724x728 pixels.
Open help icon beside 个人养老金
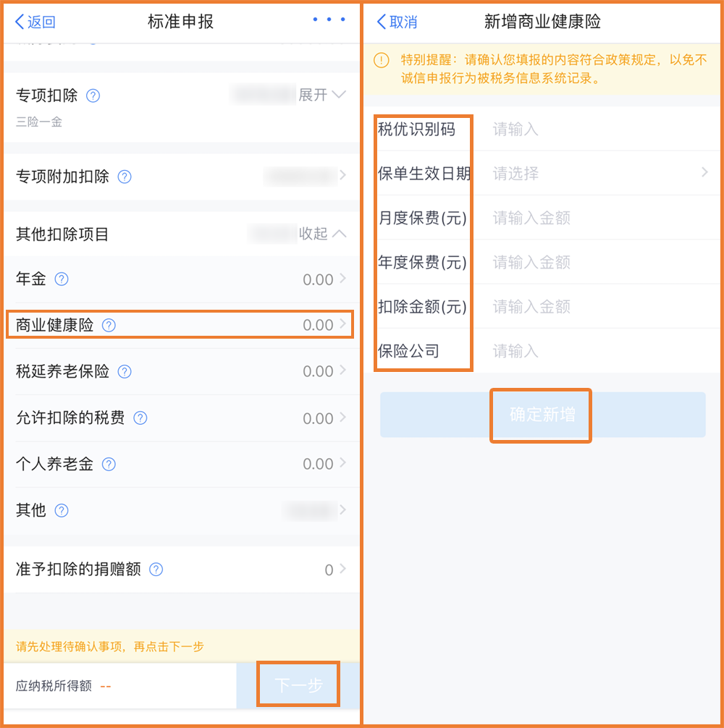pos(109,464)
